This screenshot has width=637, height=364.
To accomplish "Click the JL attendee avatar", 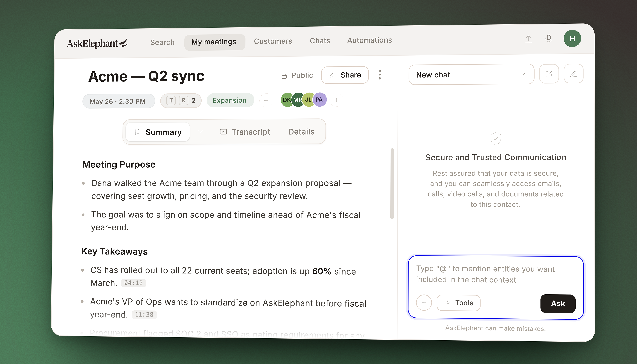I will click(308, 100).
